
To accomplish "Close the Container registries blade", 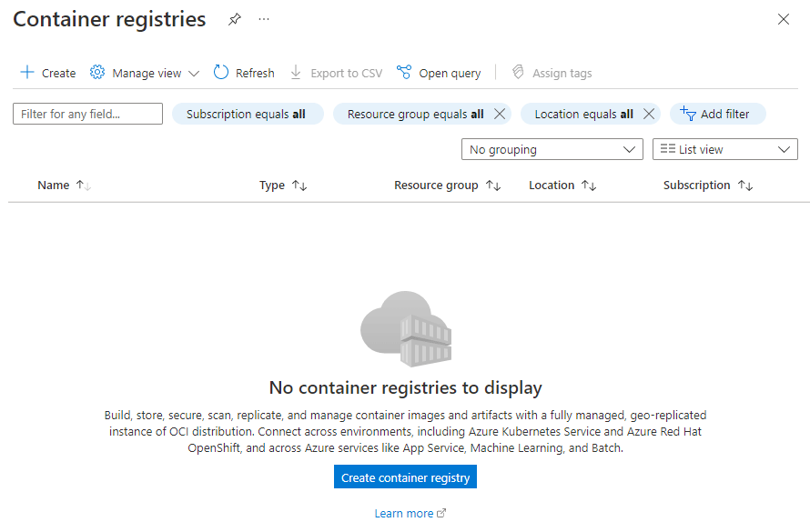I will (x=783, y=20).
